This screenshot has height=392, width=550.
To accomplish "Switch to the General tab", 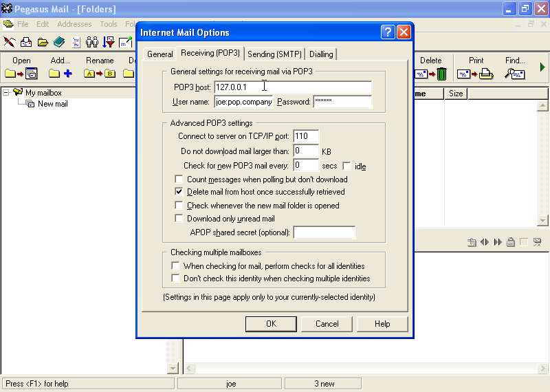I will click(160, 54).
